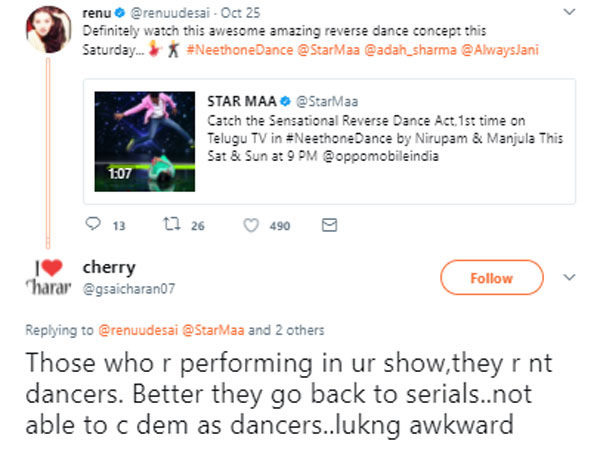
Task: Open options chevron on cherry's reply
Action: coord(570,277)
